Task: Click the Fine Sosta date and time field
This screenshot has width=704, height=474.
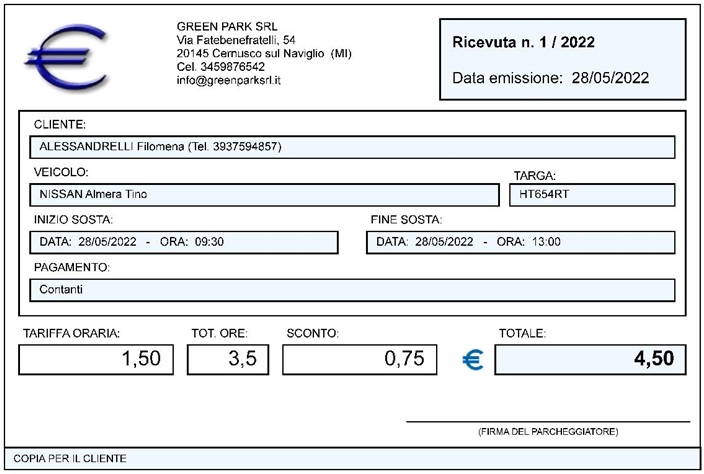Action: pos(520,242)
